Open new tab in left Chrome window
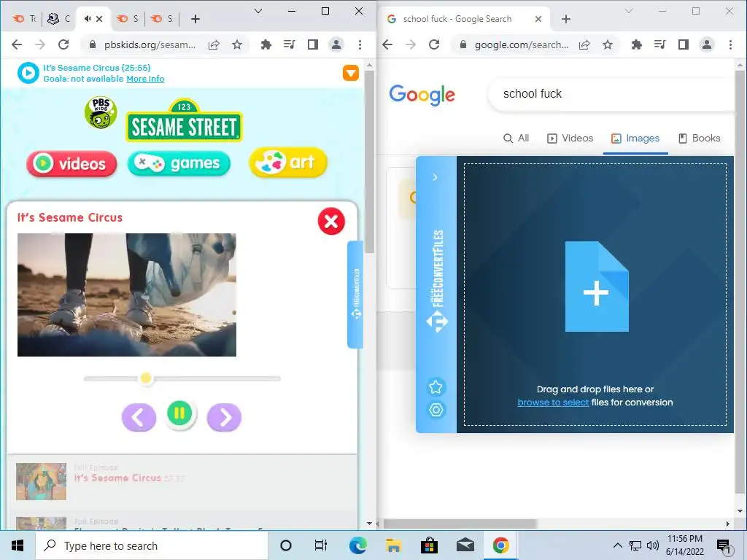The height and width of the screenshot is (560, 747). click(x=196, y=19)
